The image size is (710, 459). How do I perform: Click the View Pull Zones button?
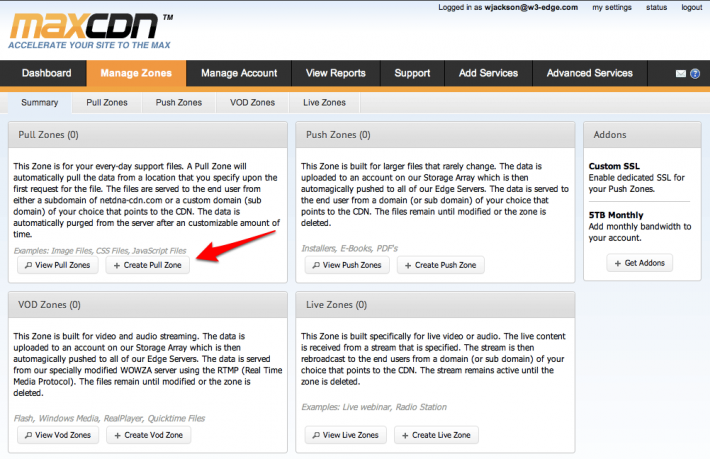(58, 265)
